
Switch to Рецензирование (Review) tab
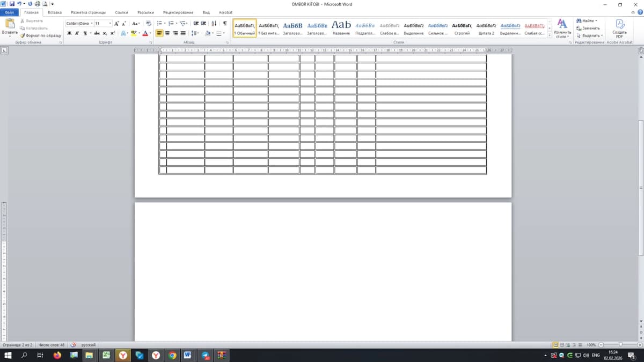[178, 12]
